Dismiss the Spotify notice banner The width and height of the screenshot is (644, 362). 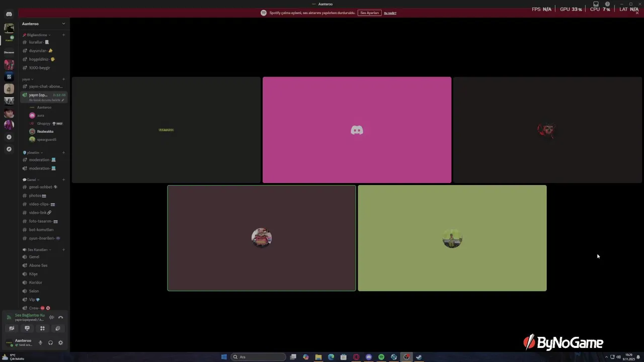click(x=637, y=13)
